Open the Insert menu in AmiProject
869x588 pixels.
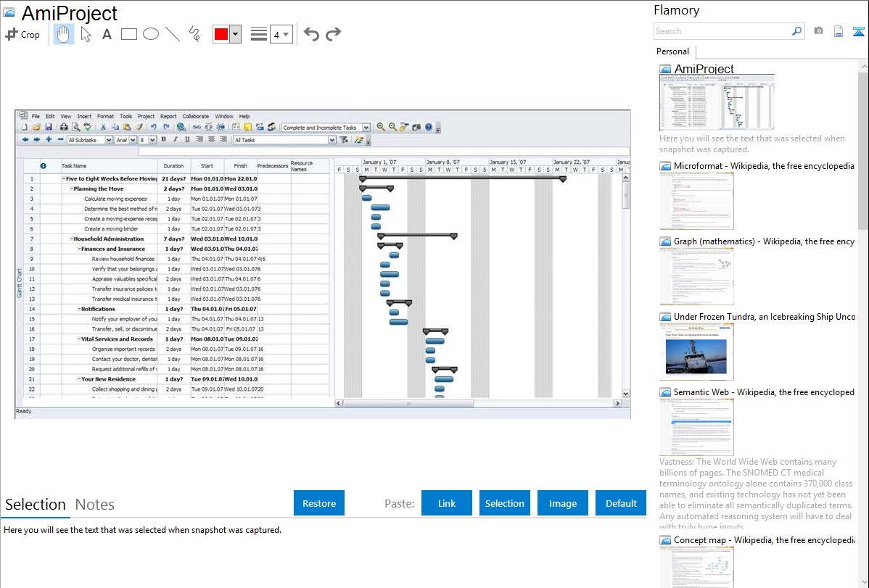coord(84,117)
